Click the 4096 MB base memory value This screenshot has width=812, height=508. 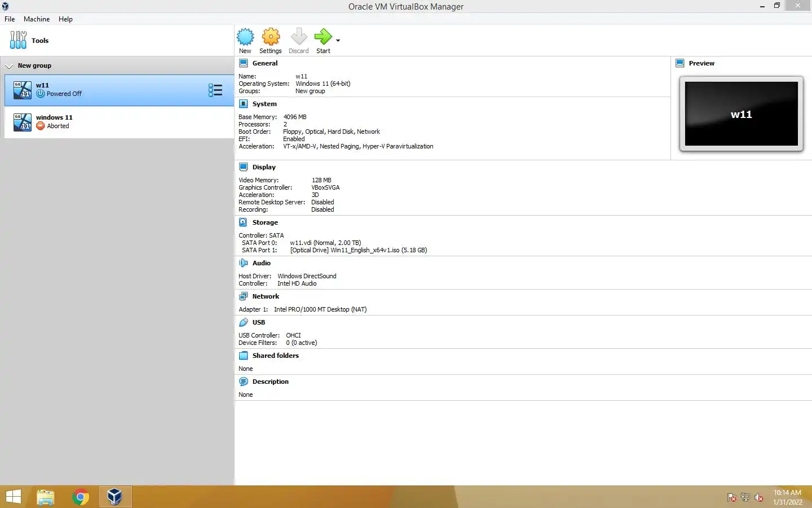pos(295,117)
